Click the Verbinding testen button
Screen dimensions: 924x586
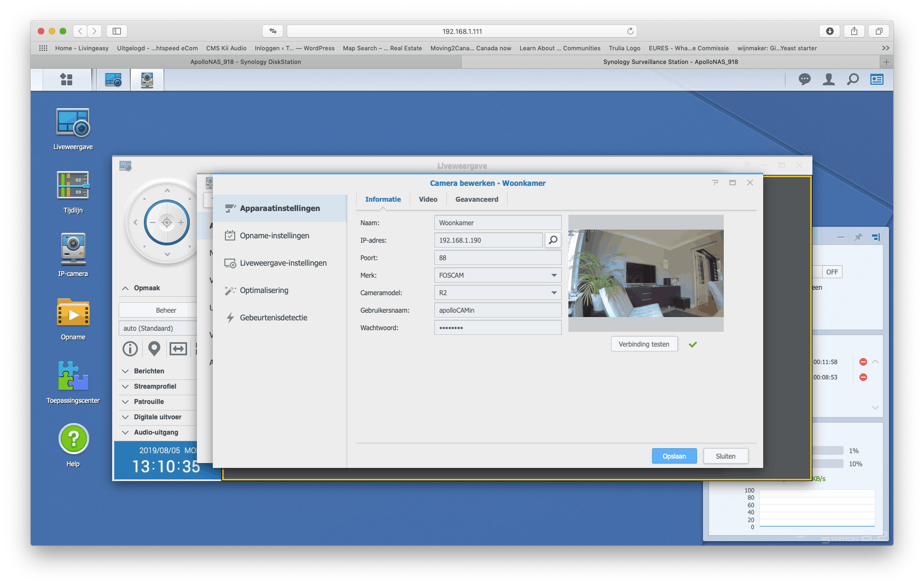click(x=644, y=344)
